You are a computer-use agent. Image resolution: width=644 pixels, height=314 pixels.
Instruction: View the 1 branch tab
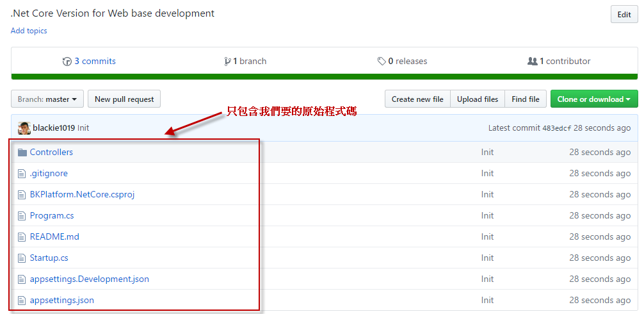point(245,62)
